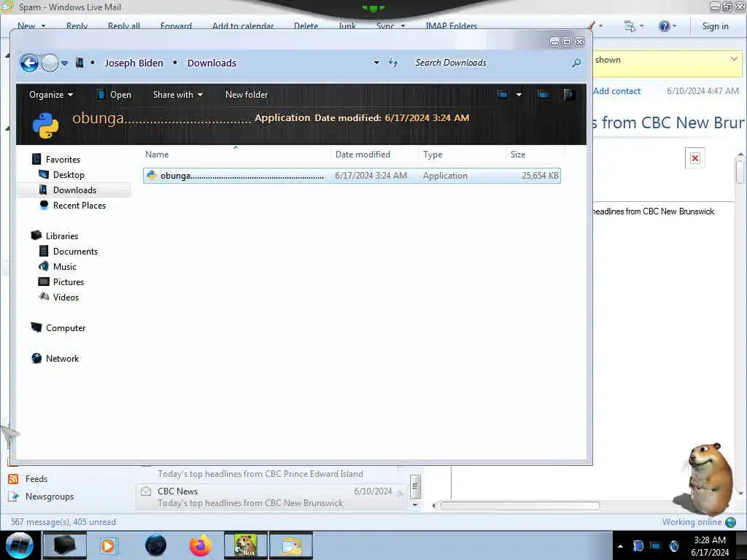
Task: Sort by Date modified column header
Action: click(374, 155)
